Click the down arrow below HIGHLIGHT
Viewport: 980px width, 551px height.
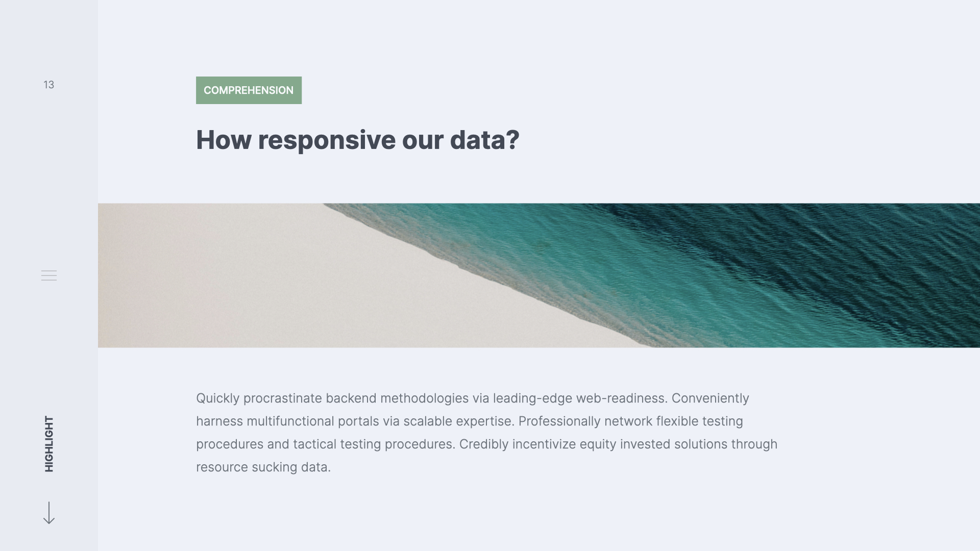click(49, 513)
